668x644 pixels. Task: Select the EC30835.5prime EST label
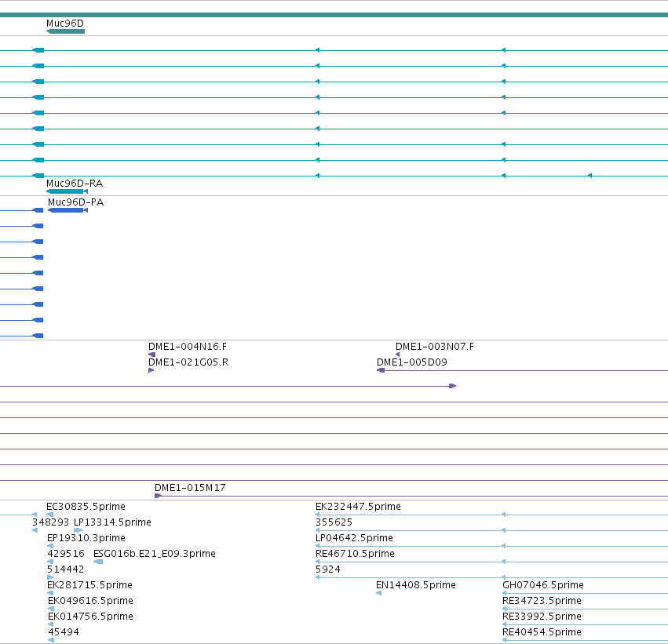coord(86,507)
